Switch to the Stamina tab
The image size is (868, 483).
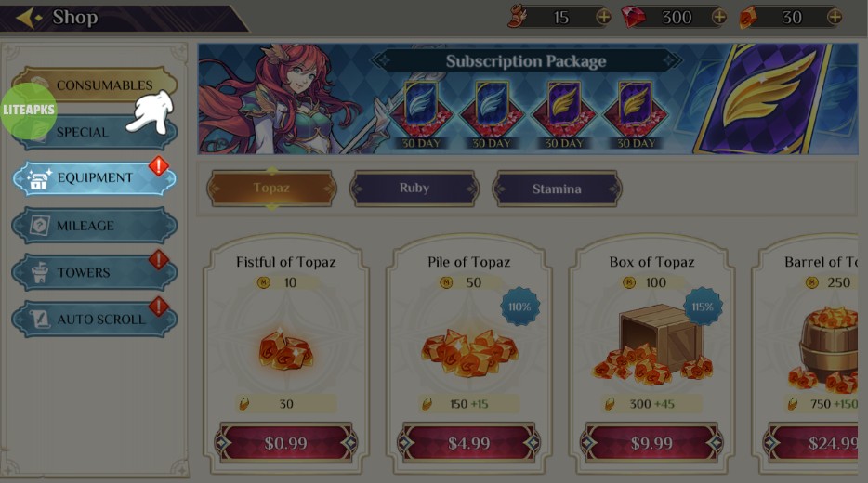coord(557,189)
